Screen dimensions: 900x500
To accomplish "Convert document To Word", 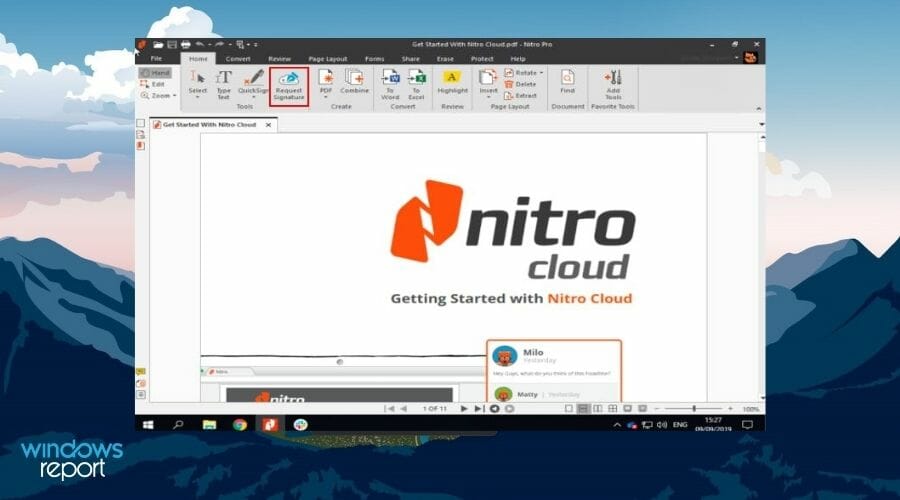I will click(x=390, y=84).
